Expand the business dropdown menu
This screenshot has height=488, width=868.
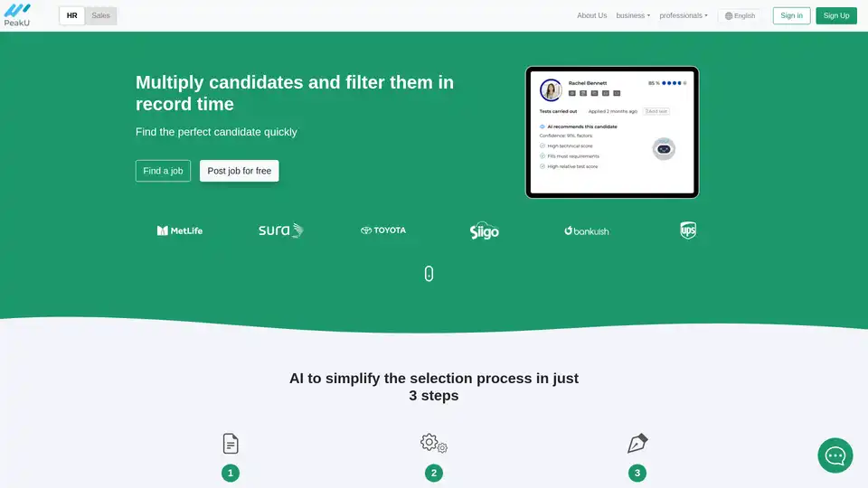pos(633,15)
